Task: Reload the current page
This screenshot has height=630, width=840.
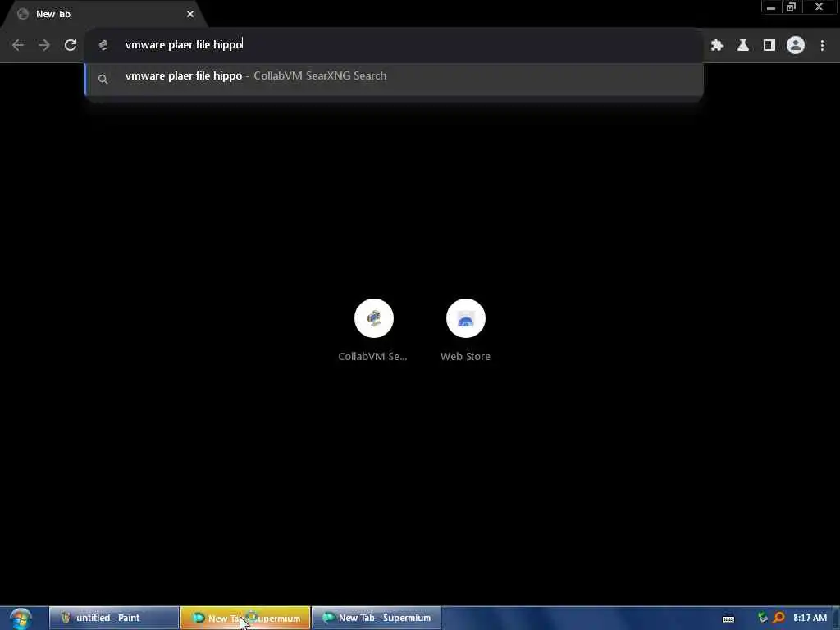Action: click(x=71, y=46)
